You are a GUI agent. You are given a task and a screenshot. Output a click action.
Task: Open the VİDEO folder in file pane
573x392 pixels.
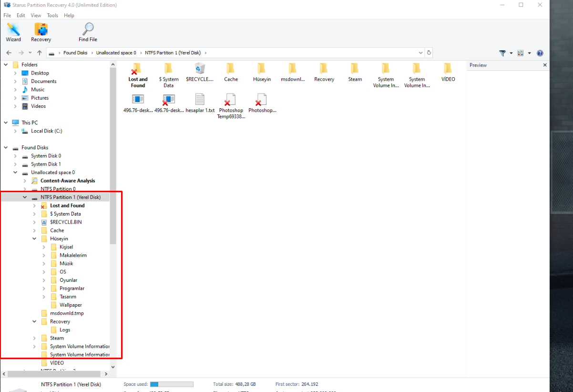coord(448,72)
